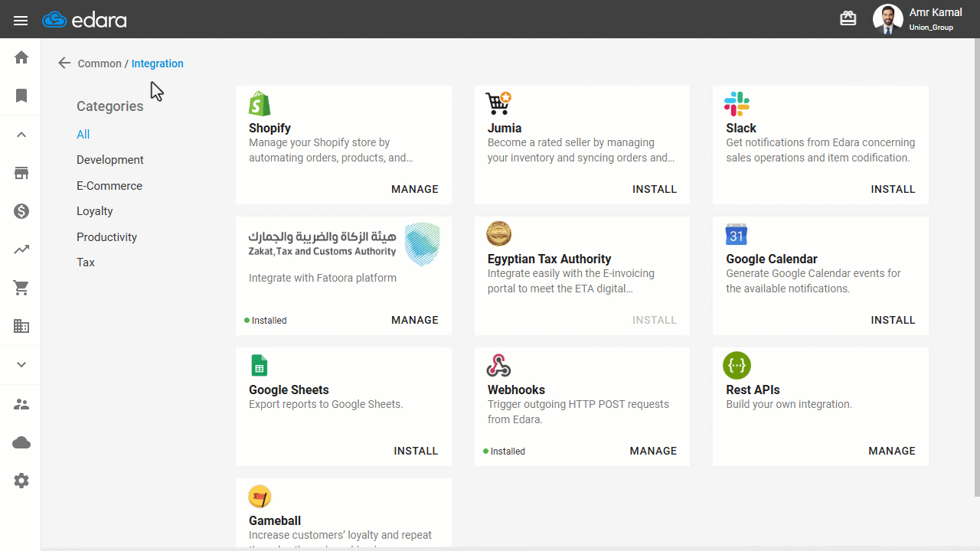The width and height of the screenshot is (980, 551).
Task: Open the cloud icon in sidebar
Action: tap(21, 443)
